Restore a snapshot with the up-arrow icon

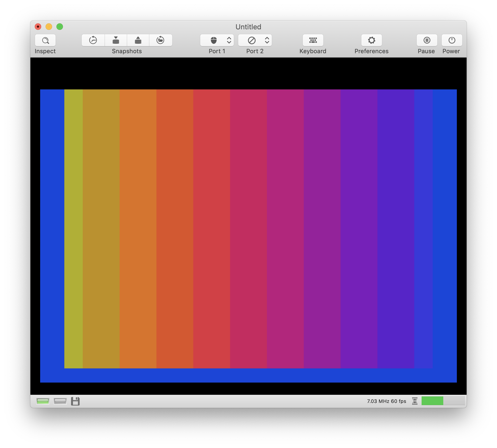click(x=138, y=40)
